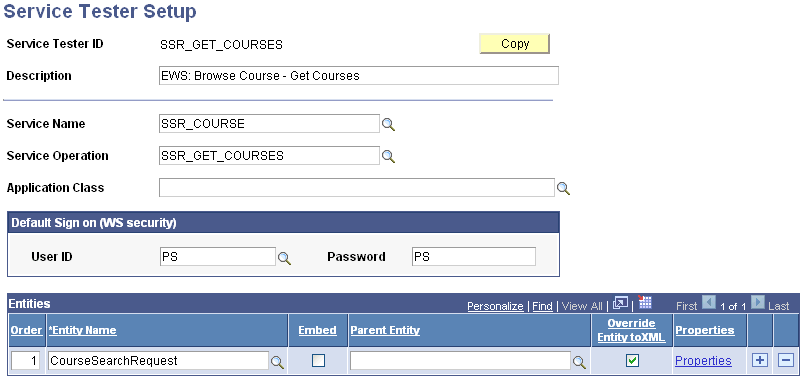
Task: Go to previous row in Entities grid
Action: click(x=708, y=303)
